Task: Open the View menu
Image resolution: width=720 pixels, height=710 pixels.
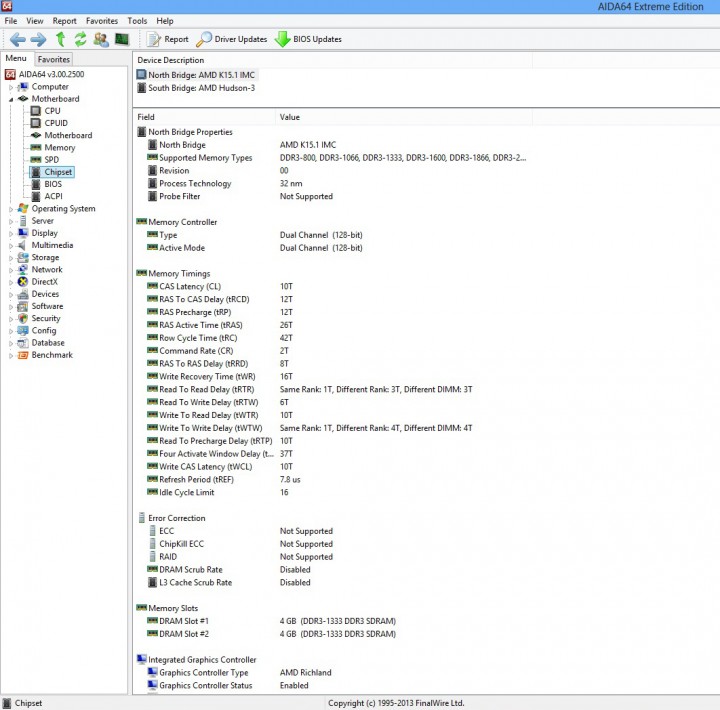Action: pyautogui.click(x=34, y=21)
